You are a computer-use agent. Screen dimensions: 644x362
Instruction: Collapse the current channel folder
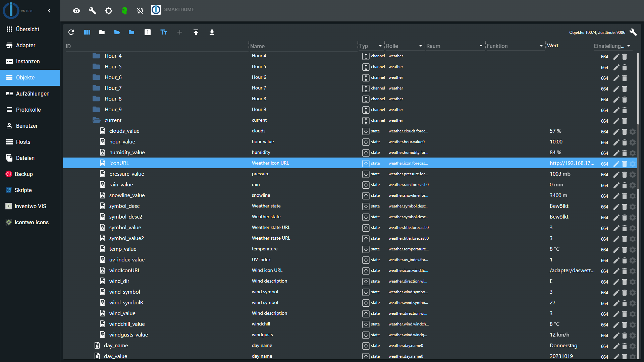point(97,120)
